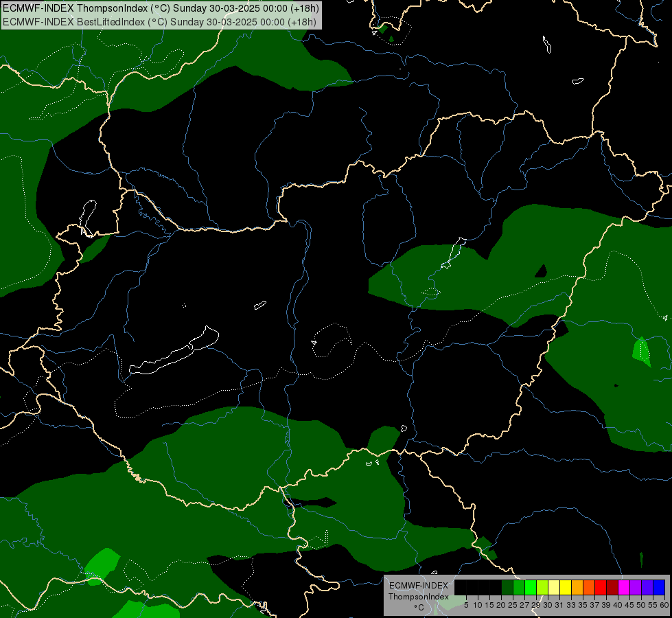The image size is (672, 618).
Task: Click the ThompsonIndex title line at the top
Action: (161, 8)
